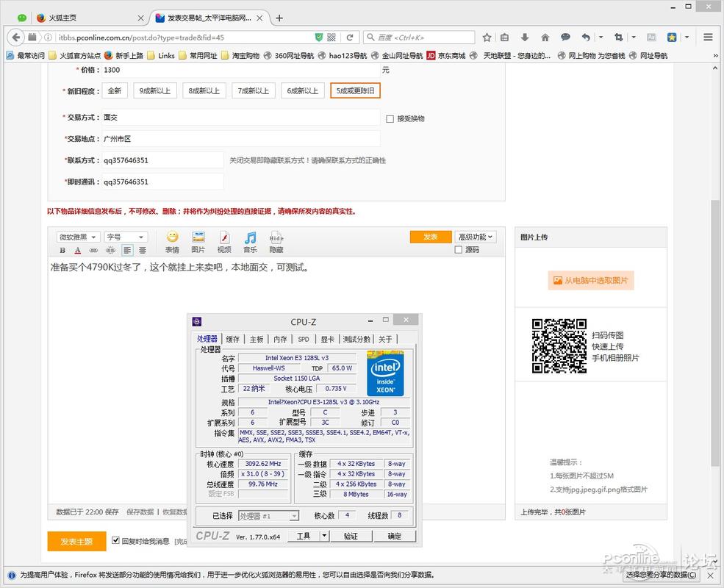Select condition 7成新以上
The width and height of the screenshot is (724, 588).
point(254,91)
